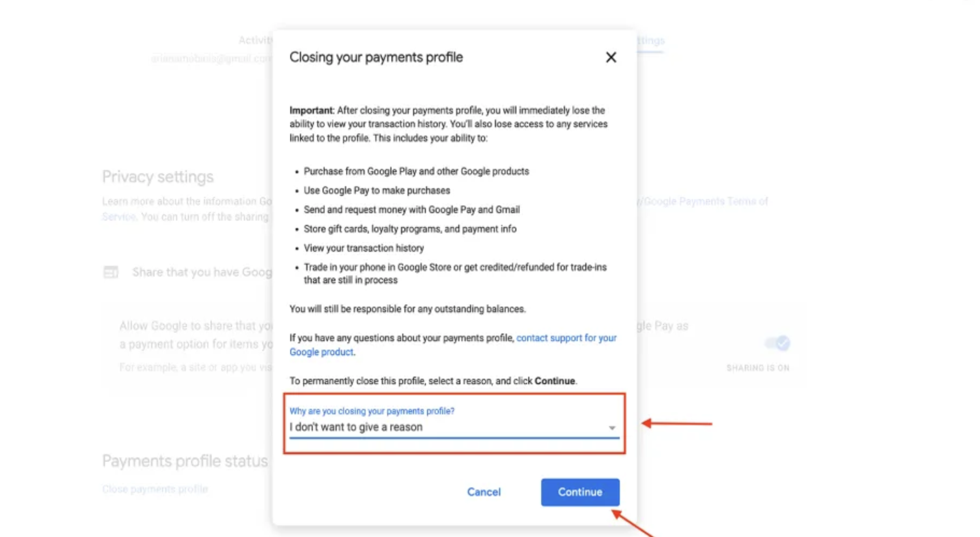Click the Close payments profile link
980x537 pixels.
click(x=155, y=489)
